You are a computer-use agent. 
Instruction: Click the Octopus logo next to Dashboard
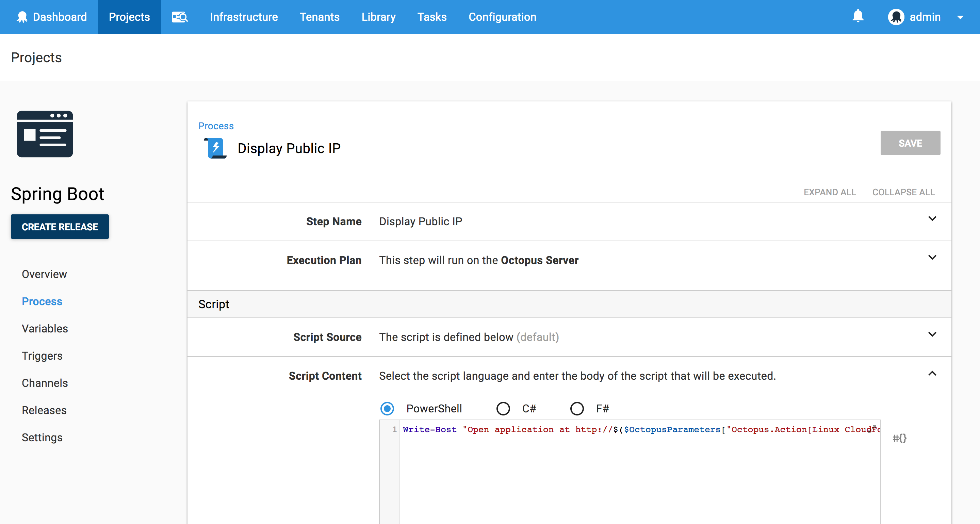point(22,17)
